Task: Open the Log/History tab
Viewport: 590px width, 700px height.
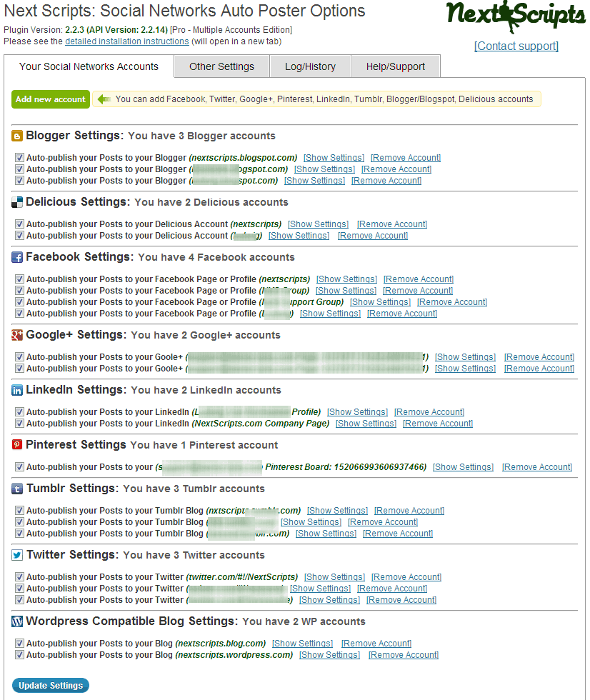Action: (x=310, y=66)
